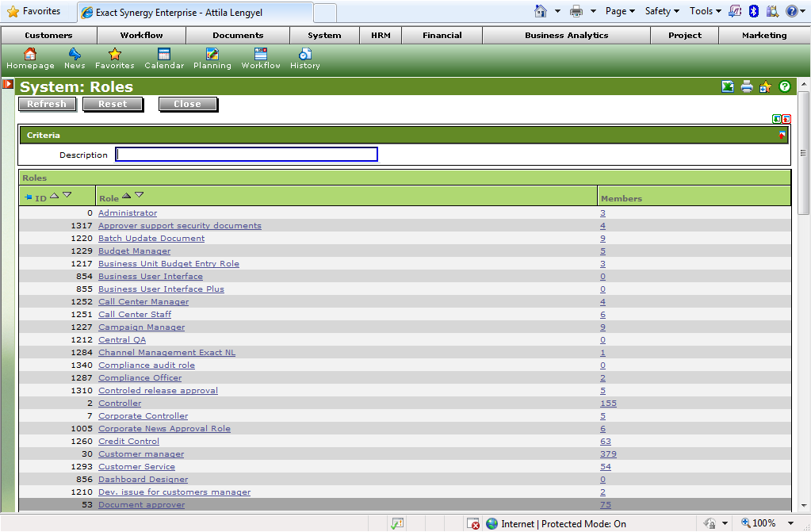811x532 pixels.
Task: Open the Project menu
Action: [685, 35]
